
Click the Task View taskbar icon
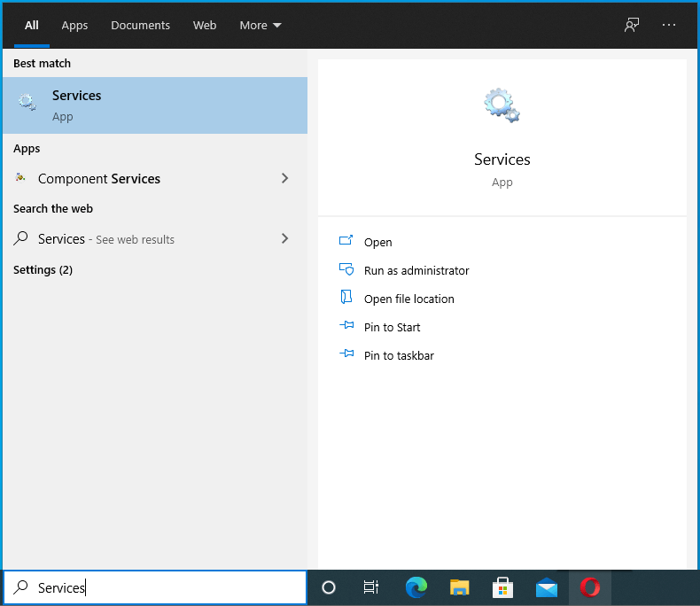pos(371,587)
